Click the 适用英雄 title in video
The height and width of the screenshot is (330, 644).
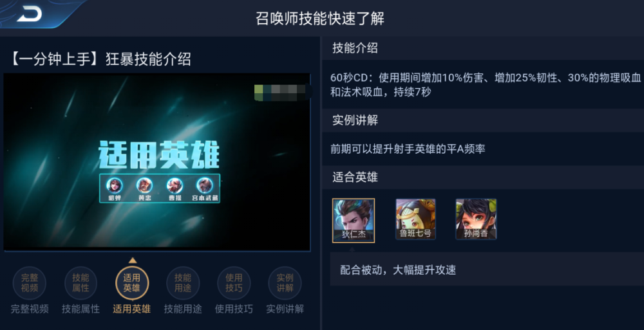click(158, 155)
